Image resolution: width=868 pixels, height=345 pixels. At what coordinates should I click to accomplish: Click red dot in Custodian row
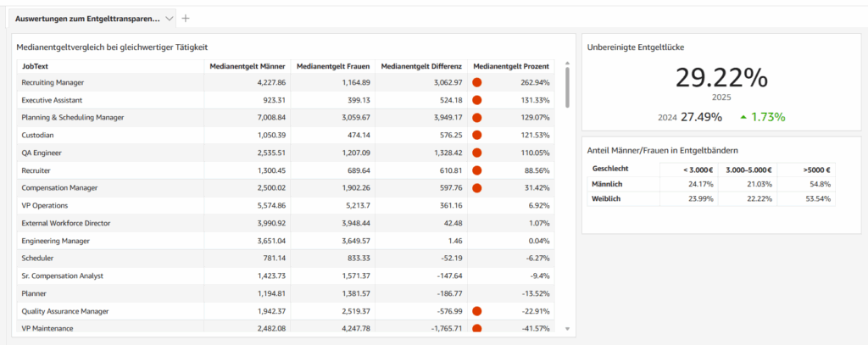pyautogui.click(x=477, y=135)
